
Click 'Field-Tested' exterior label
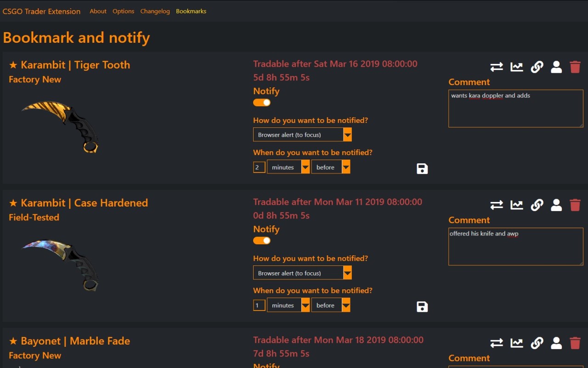[x=34, y=217]
